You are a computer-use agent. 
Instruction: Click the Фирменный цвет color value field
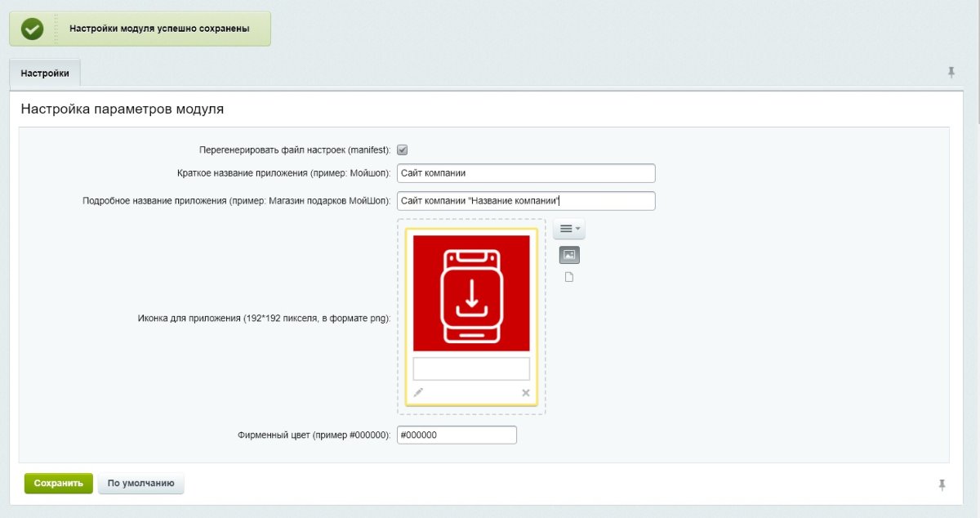[x=456, y=435]
